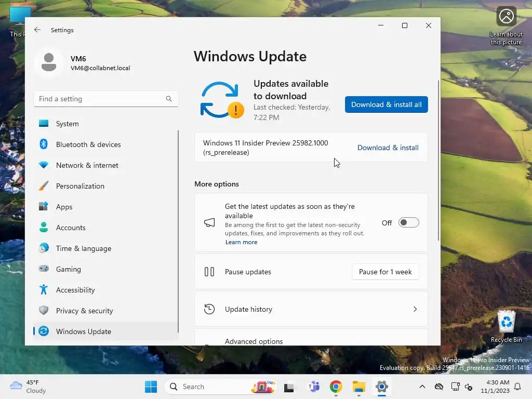Image resolution: width=532 pixels, height=399 pixels.
Task: Click the VM6@collabnet.local account text
Action: click(100, 68)
